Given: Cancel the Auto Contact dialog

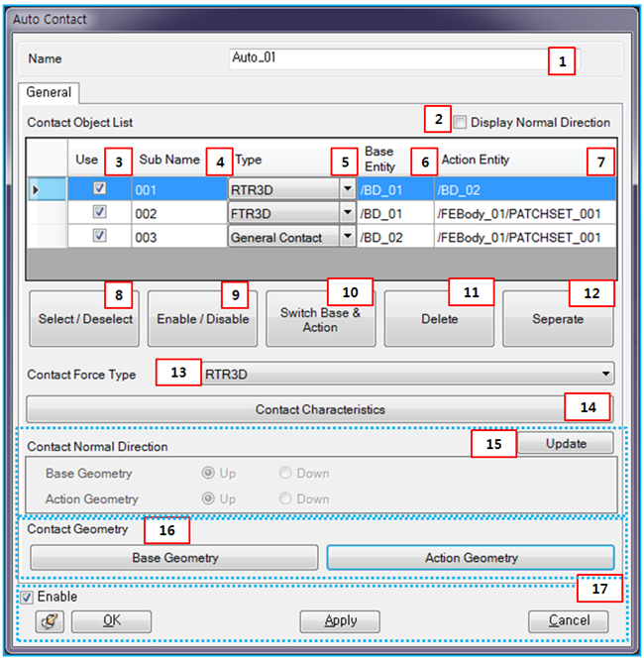Looking at the screenshot, I should pos(568,621).
